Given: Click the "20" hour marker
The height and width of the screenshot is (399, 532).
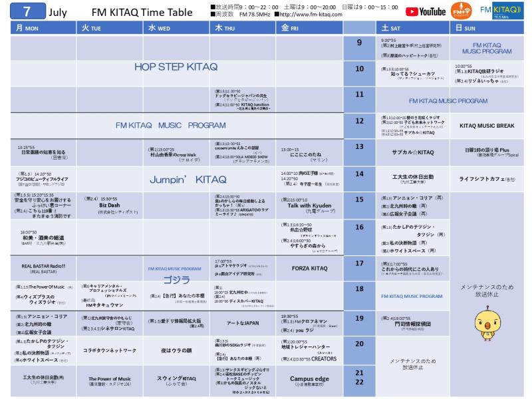Looking at the screenshot, I should click(x=359, y=344).
